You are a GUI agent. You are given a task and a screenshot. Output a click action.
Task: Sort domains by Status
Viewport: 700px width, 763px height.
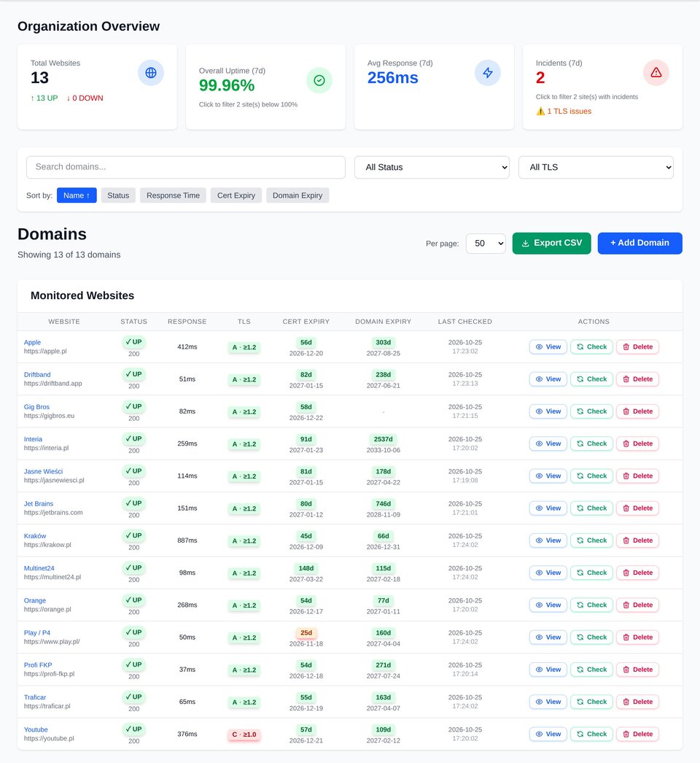tap(118, 195)
